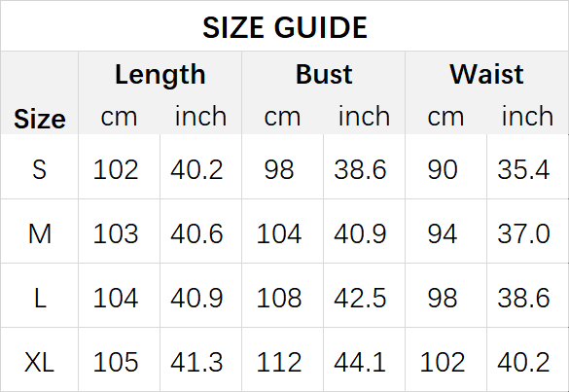Click the 42.5 inch bust cell for L
The width and height of the screenshot is (569, 392).
click(x=360, y=298)
